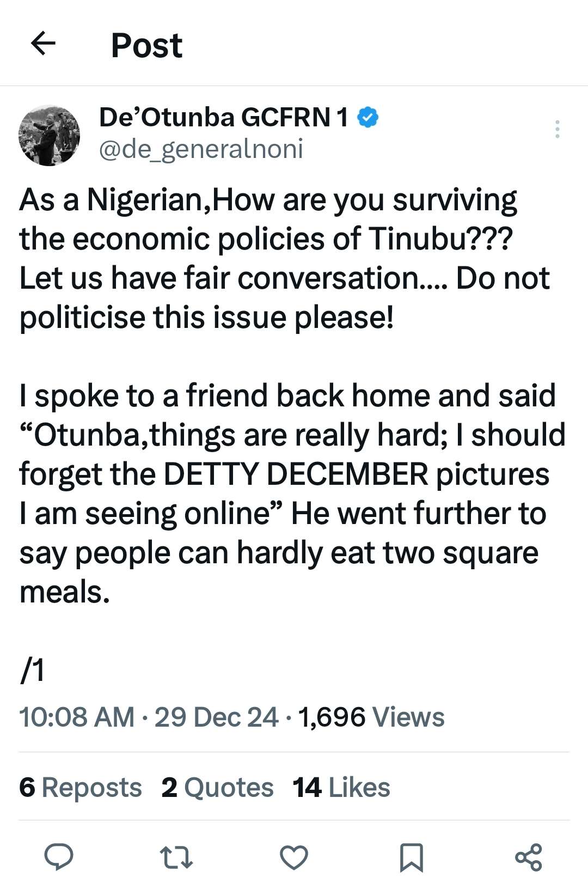Tap the share icon
This screenshot has height=883, width=588.
click(529, 857)
